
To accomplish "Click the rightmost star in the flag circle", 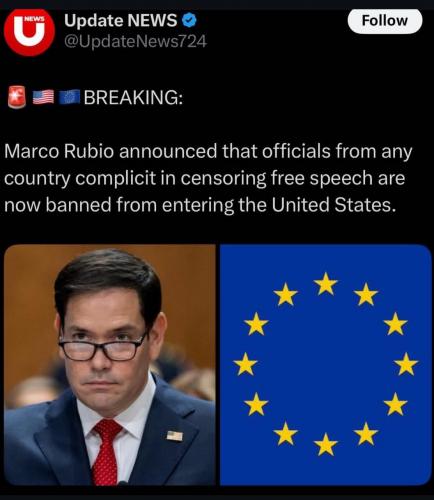I will point(406,364).
